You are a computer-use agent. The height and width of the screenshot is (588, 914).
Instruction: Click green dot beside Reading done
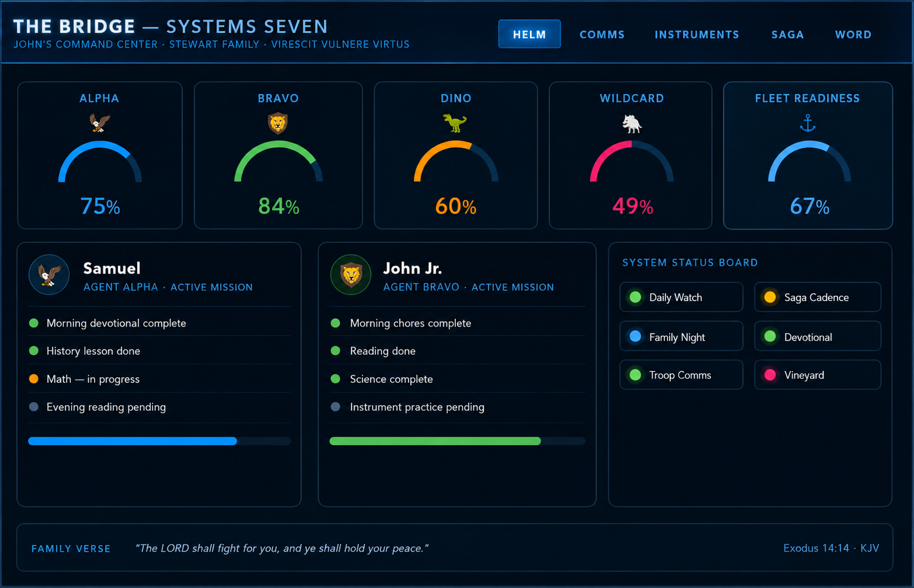pyautogui.click(x=335, y=351)
